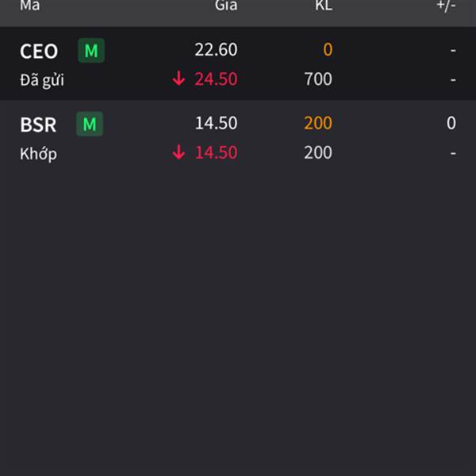Sort by the Giá column header
The image size is (476, 476).
[x=225, y=6]
